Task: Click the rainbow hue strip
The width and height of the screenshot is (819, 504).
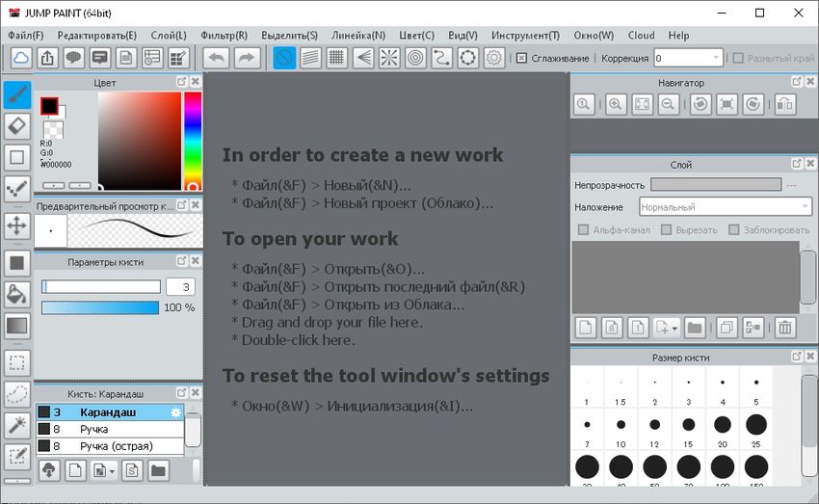Action: (193, 141)
